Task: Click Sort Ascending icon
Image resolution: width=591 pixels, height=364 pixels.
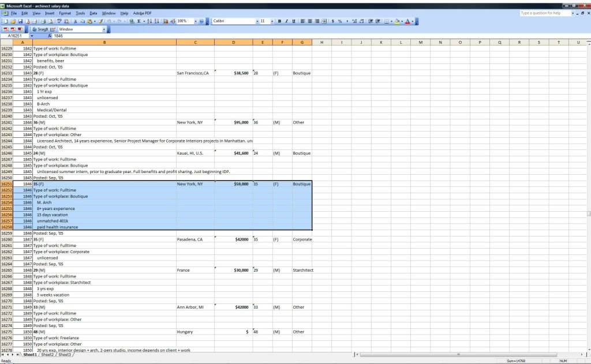Action: pyautogui.click(x=149, y=21)
